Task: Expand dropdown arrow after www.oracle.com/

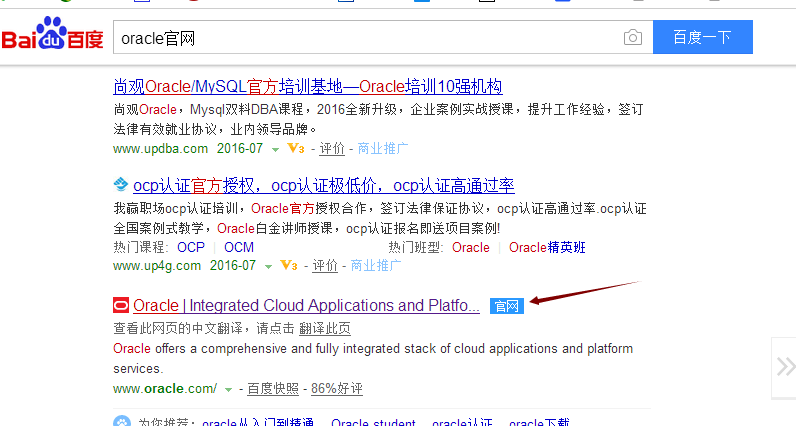Action: [229, 389]
